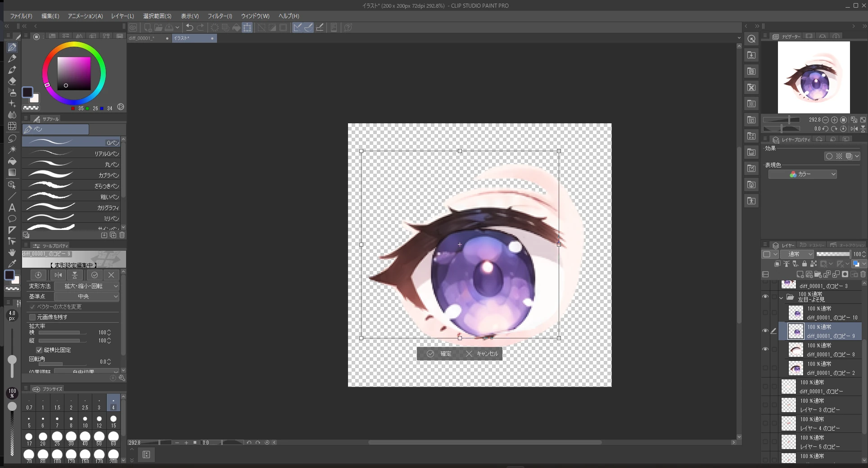This screenshot has height=468, width=868.
Task: Select the カブラペン sub tool
Action: point(71,175)
